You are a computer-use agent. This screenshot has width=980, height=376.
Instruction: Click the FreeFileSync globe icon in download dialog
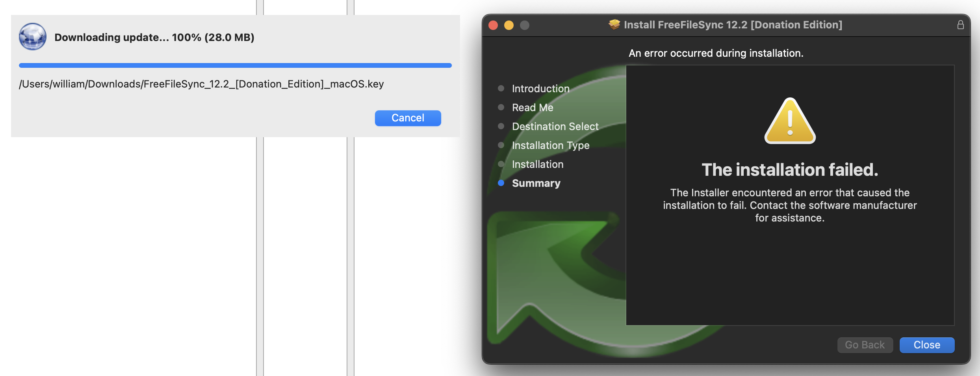pyautogui.click(x=33, y=37)
